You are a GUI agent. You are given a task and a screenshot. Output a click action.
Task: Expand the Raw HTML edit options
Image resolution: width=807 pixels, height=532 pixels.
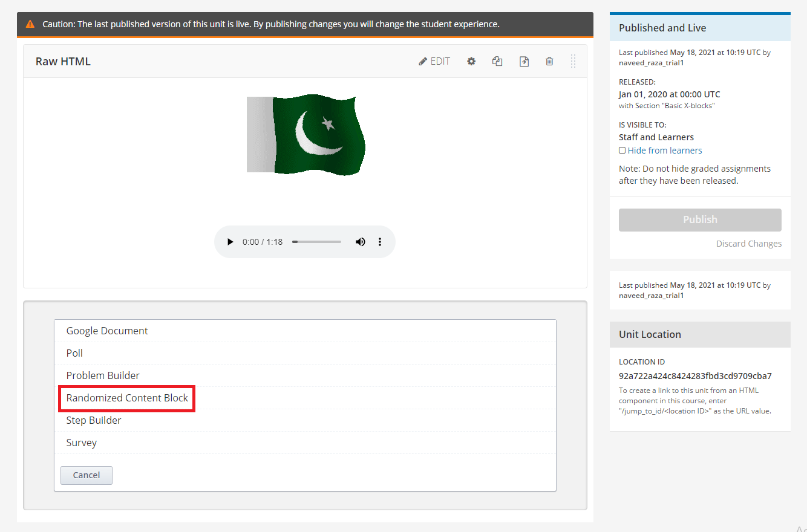(x=434, y=61)
